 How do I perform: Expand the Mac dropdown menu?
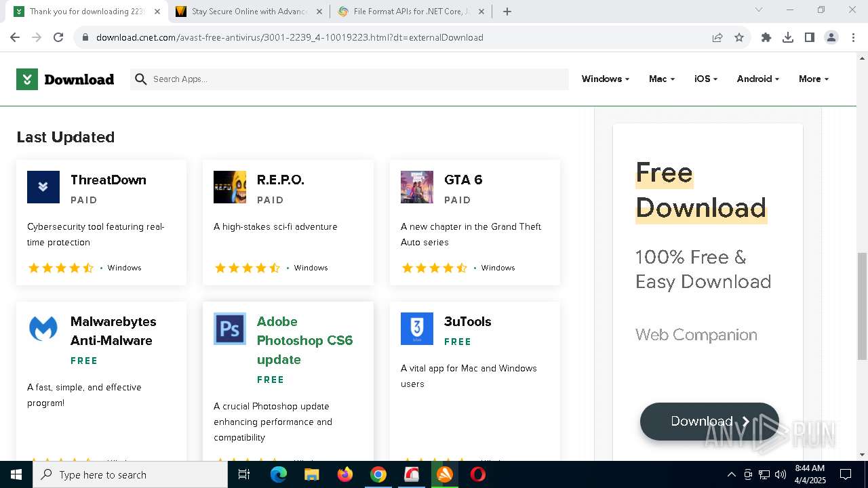[662, 79]
